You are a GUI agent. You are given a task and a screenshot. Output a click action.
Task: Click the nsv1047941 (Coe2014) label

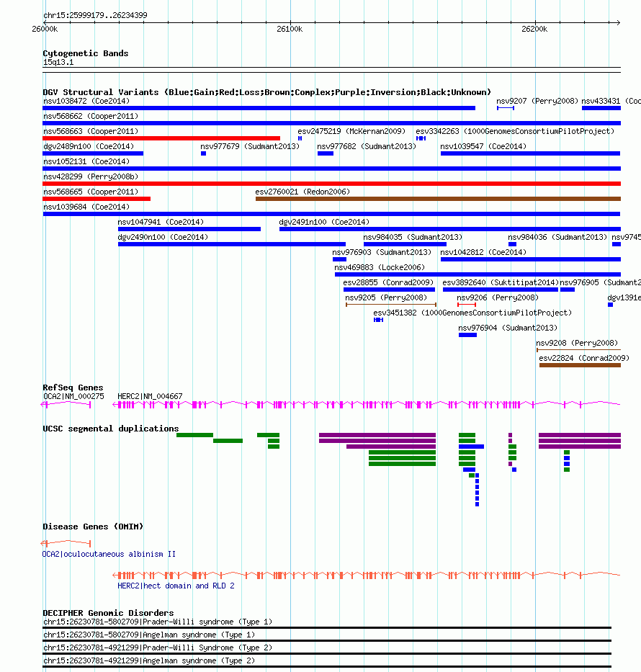point(161,222)
